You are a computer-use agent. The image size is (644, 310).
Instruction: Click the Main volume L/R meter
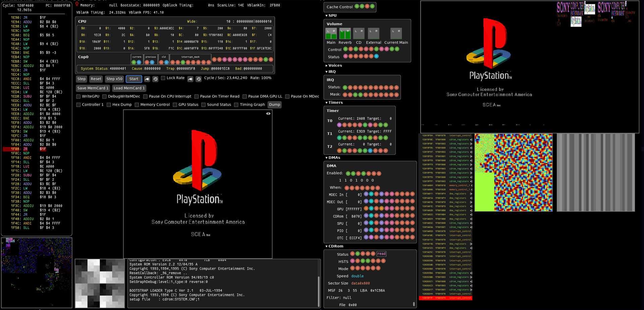(331, 34)
